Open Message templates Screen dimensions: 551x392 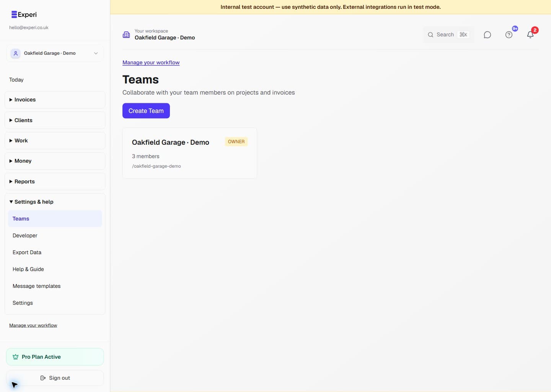point(55,286)
